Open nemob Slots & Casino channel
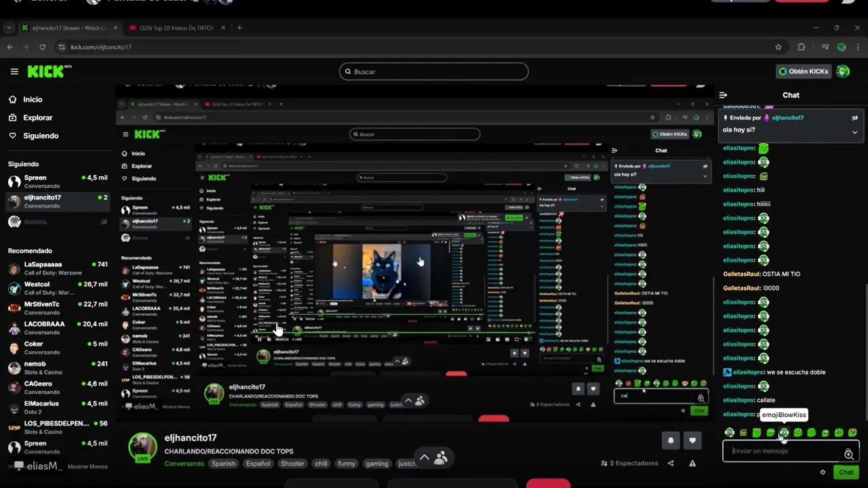868x488 pixels. click(x=57, y=367)
